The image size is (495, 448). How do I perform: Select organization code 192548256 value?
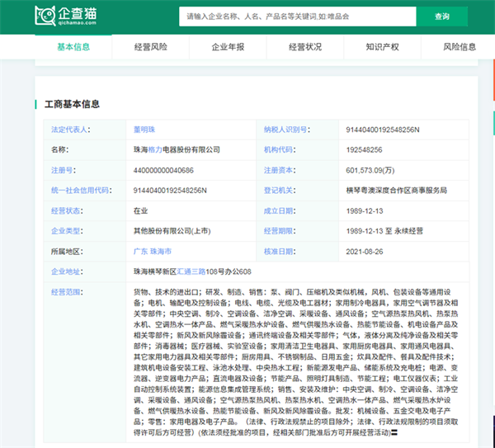click(x=364, y=150)
